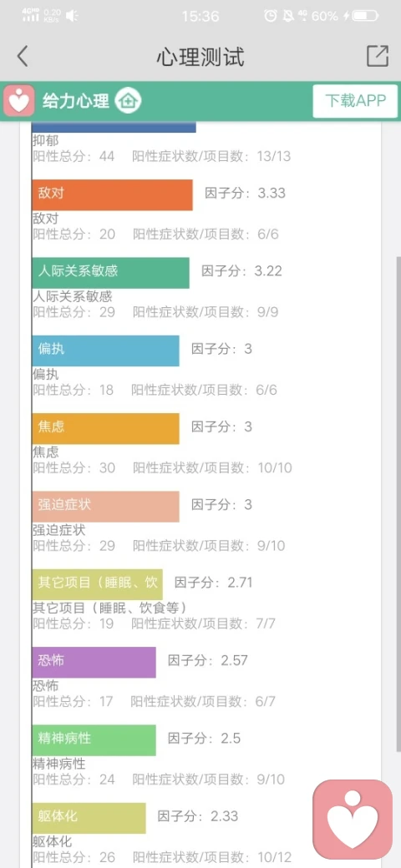Tap the purple 恐怖 bar

pos(94,662)
